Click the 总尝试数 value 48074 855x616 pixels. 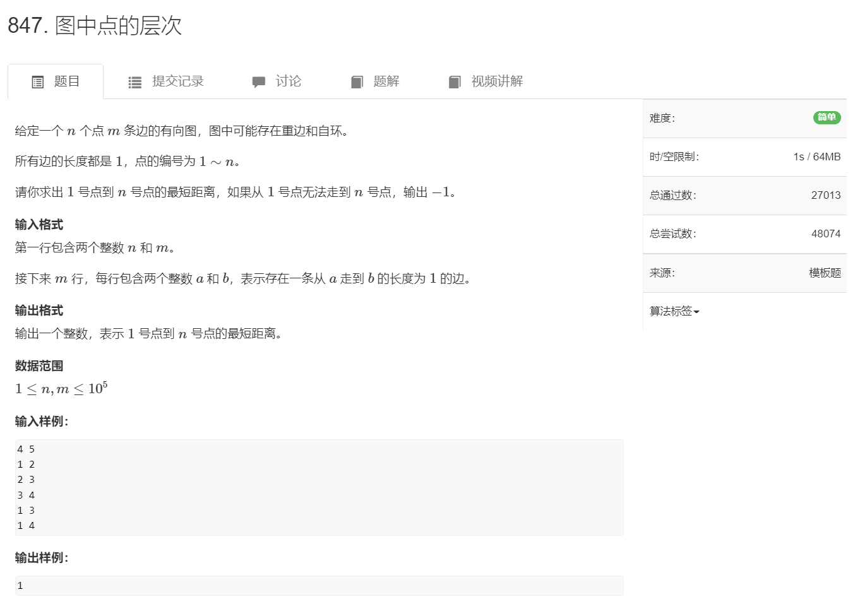pyautogui.click(x=826, y=234)
